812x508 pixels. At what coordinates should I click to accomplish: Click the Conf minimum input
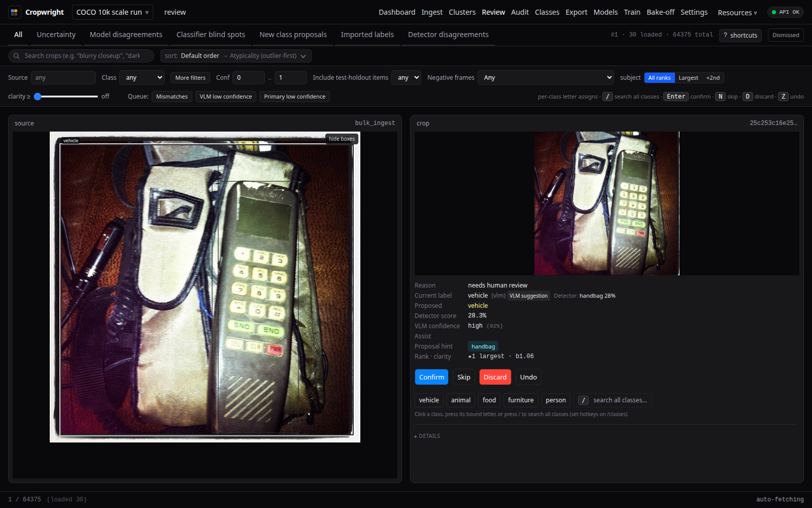tap(249, 78)
